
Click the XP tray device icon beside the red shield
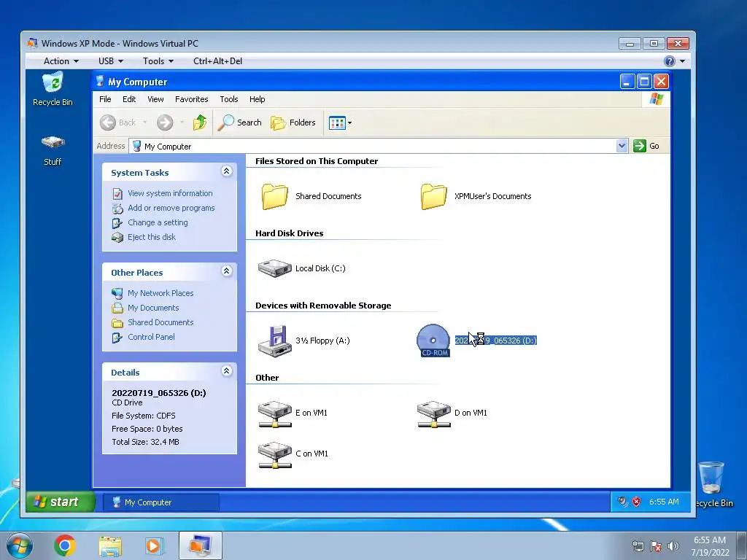pyautogui.click(x=622, y=501)
